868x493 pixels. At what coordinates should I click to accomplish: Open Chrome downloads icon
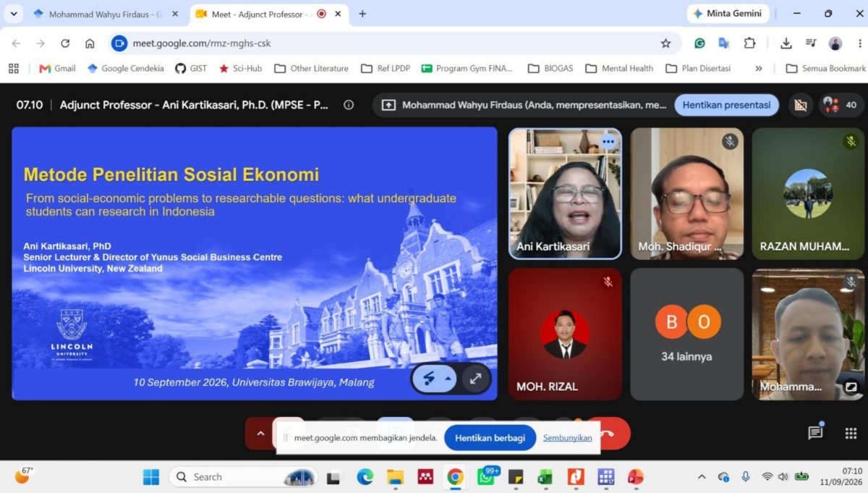[x=786, y=43]
